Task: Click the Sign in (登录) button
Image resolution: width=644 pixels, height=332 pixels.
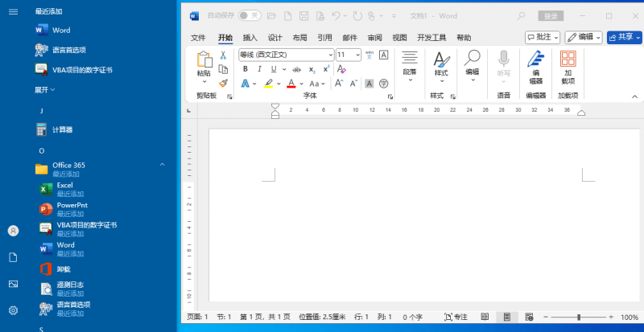Action: pyautogui.click(x=551, y=16)
